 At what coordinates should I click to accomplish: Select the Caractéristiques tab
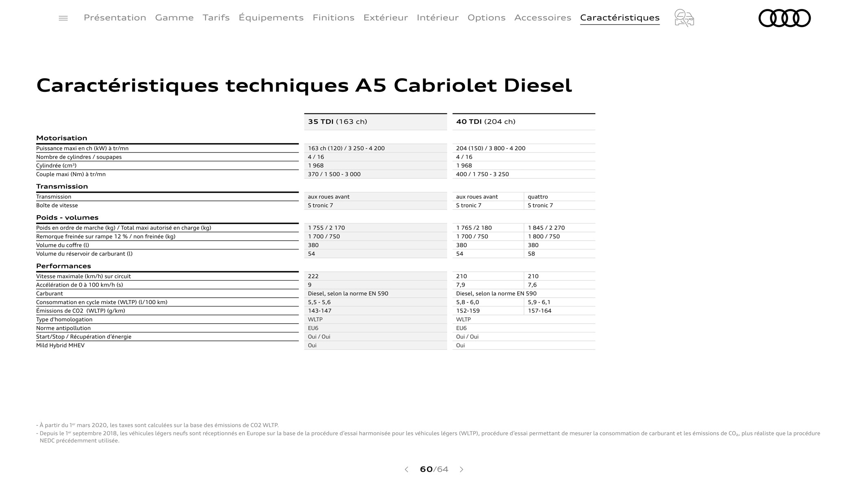(x=620, y=17)
